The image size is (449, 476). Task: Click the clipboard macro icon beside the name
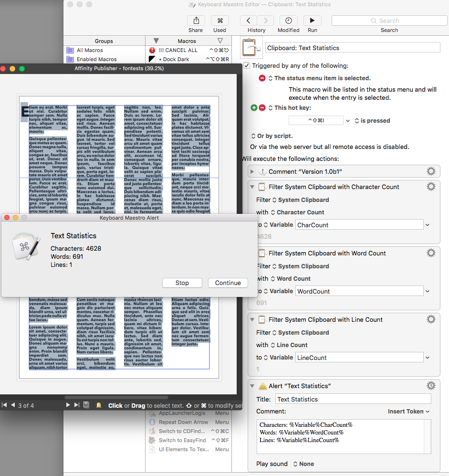(x=251, y=47)
